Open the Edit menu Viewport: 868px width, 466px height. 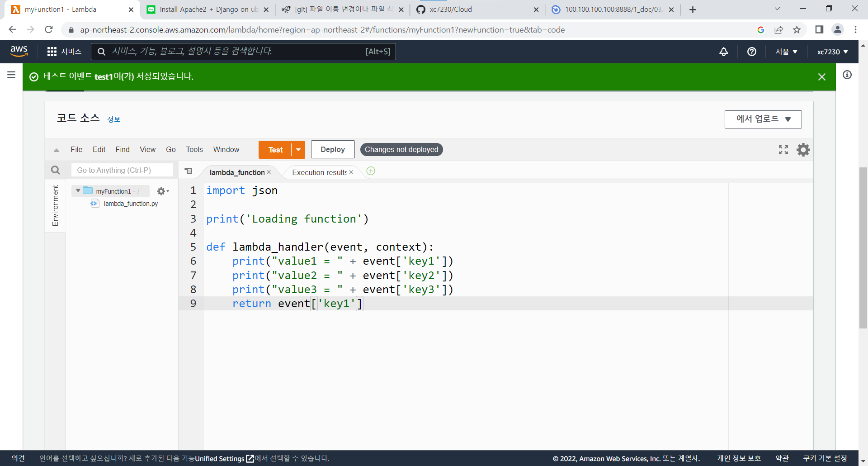pyautogui.click(x=99, y=149)
